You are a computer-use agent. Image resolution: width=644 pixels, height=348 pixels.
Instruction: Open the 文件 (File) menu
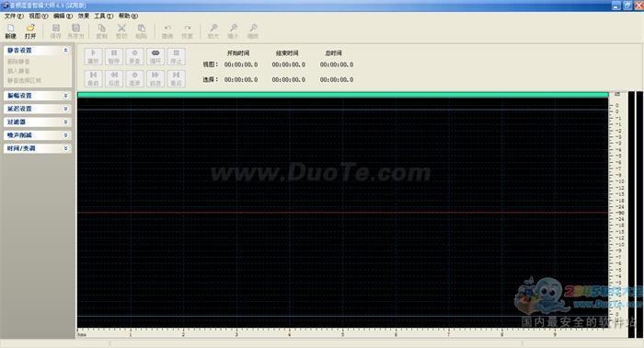tap(14, 16)
